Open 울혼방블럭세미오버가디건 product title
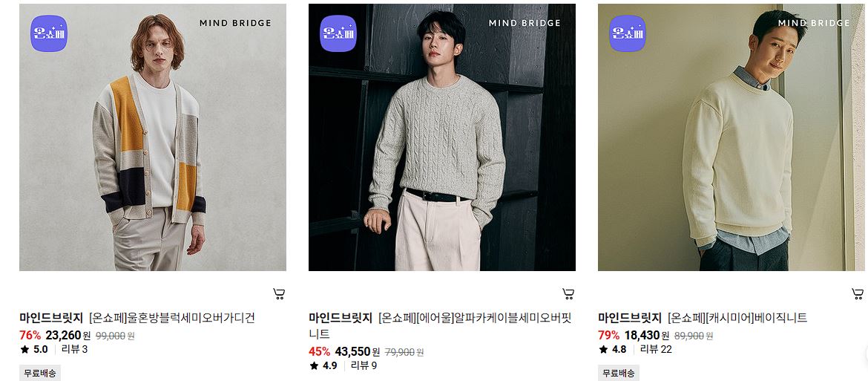Viewport: 868px width, 381px height. [191, 318]
